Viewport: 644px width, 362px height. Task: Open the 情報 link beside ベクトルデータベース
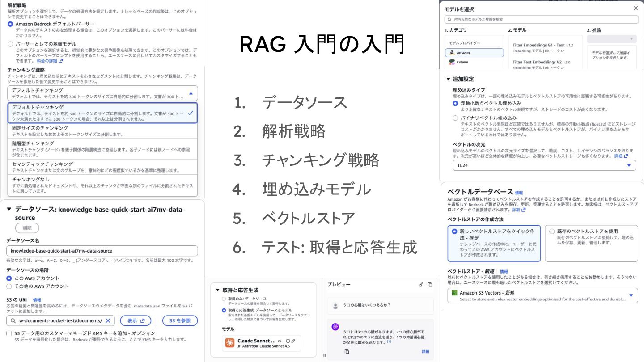(519, 193)
